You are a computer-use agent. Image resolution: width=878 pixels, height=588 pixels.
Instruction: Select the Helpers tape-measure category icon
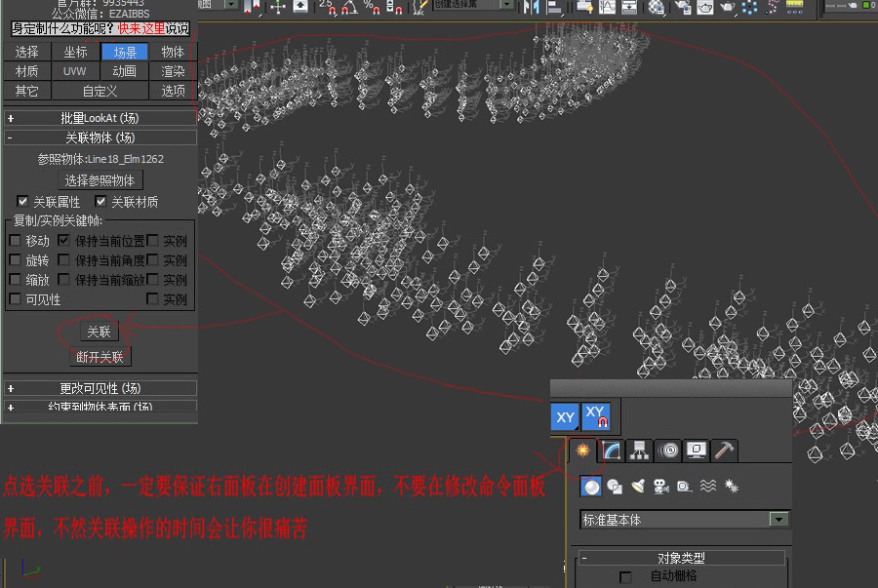[x=684, y=487]
